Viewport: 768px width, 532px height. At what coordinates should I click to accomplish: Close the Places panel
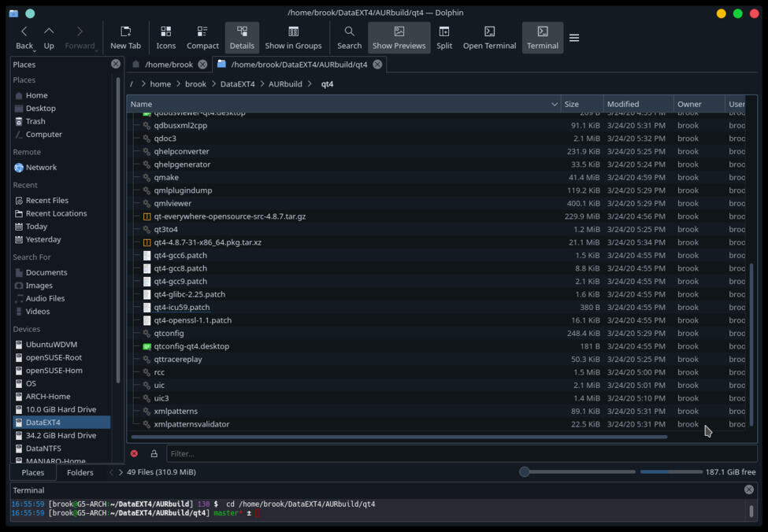[116, 64]
